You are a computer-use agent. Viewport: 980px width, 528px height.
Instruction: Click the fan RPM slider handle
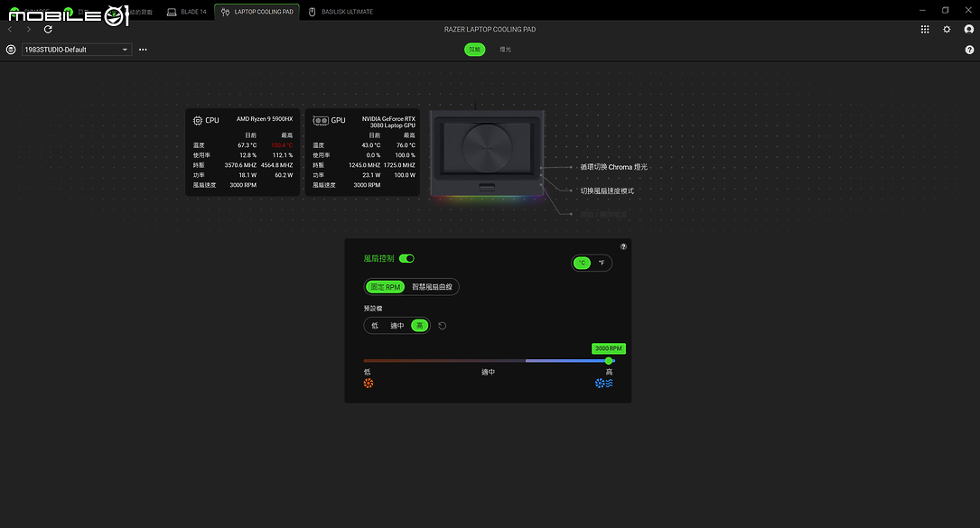coord(609,360)
